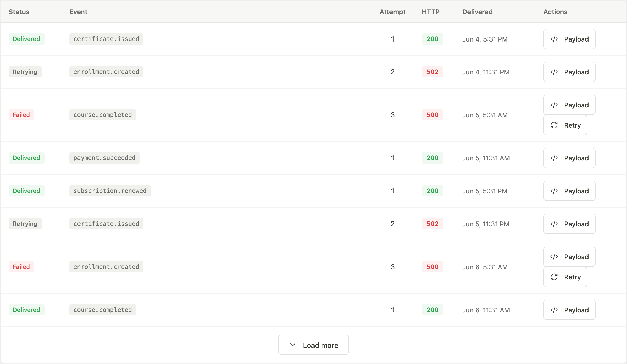Click the payment.succeeded event tag

coord(105,158)
